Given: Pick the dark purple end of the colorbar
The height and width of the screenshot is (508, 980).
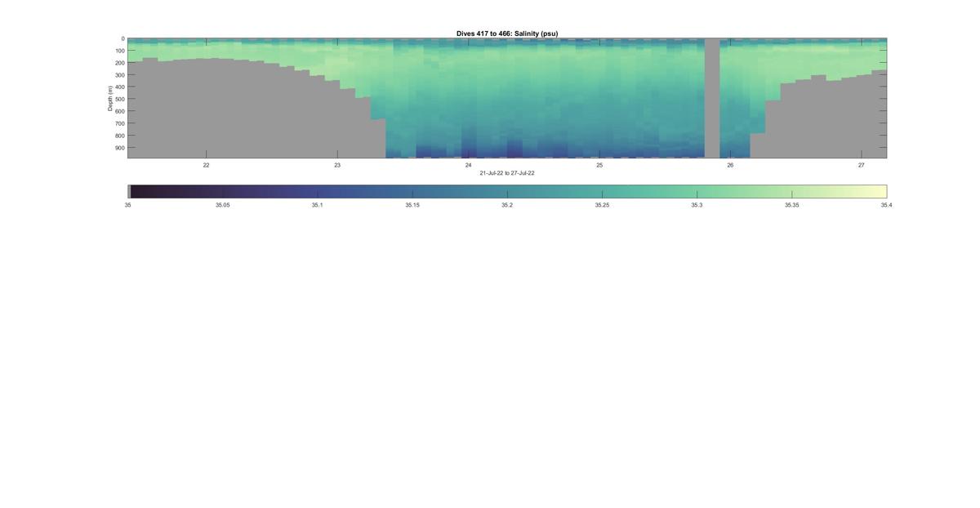Looking at the screenshot, I should 139,192.
